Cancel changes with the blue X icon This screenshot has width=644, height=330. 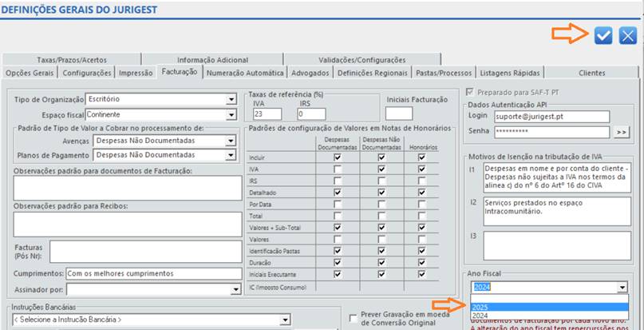(x=628, y=36)
